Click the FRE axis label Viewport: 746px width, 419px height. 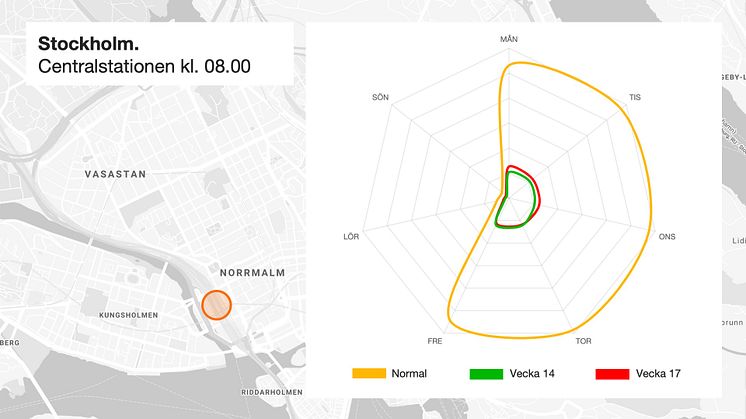pos(435,341)
